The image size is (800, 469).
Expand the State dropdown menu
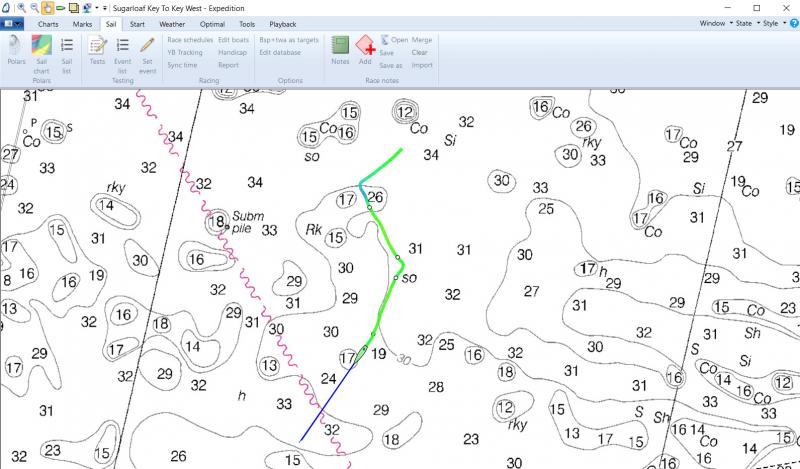[x=746, y=22]
